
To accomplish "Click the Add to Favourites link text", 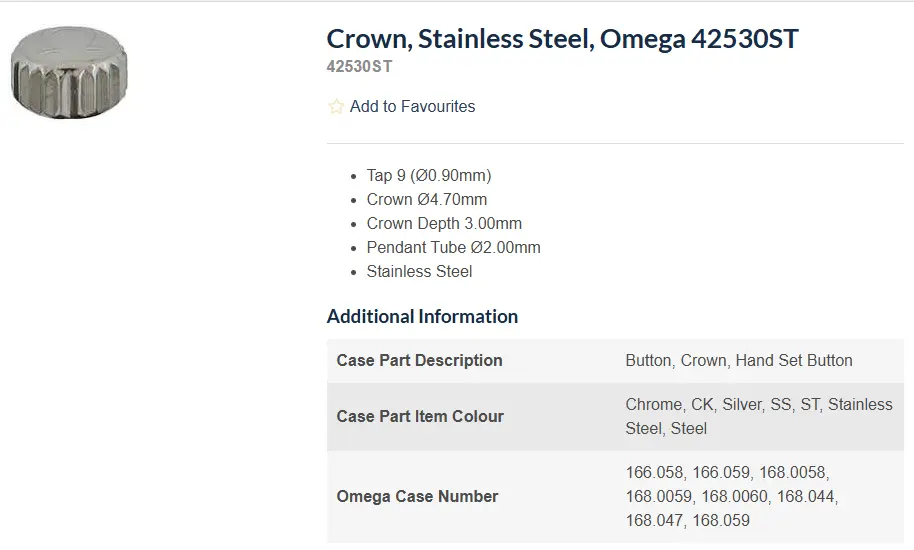I will coord(412,106).
